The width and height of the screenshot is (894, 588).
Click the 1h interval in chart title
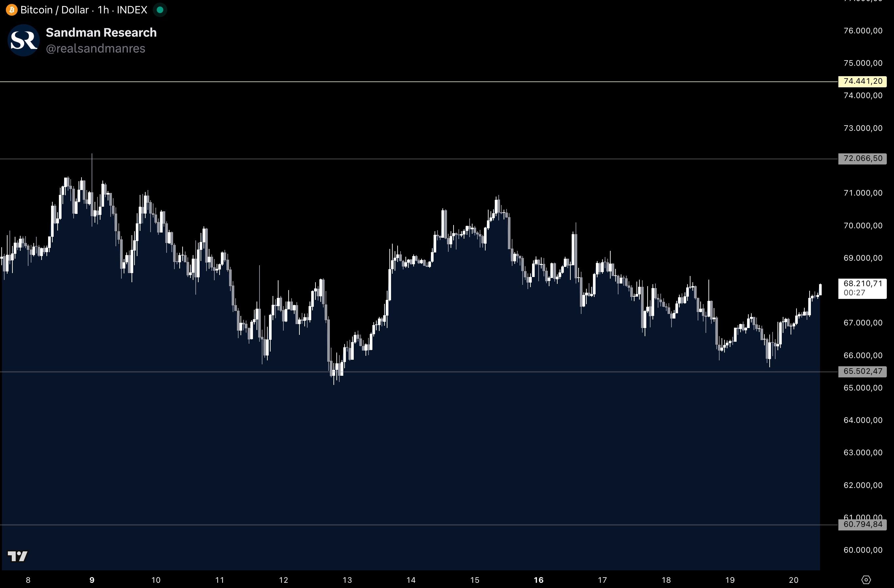(103, 10)
